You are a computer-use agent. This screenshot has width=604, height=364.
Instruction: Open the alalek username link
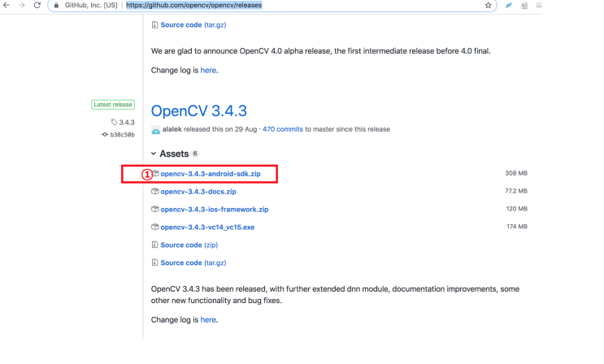pos(172,129)
